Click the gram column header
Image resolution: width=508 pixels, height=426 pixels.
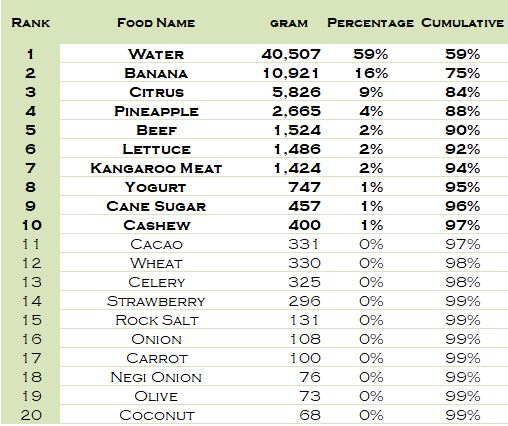(289, 23)
